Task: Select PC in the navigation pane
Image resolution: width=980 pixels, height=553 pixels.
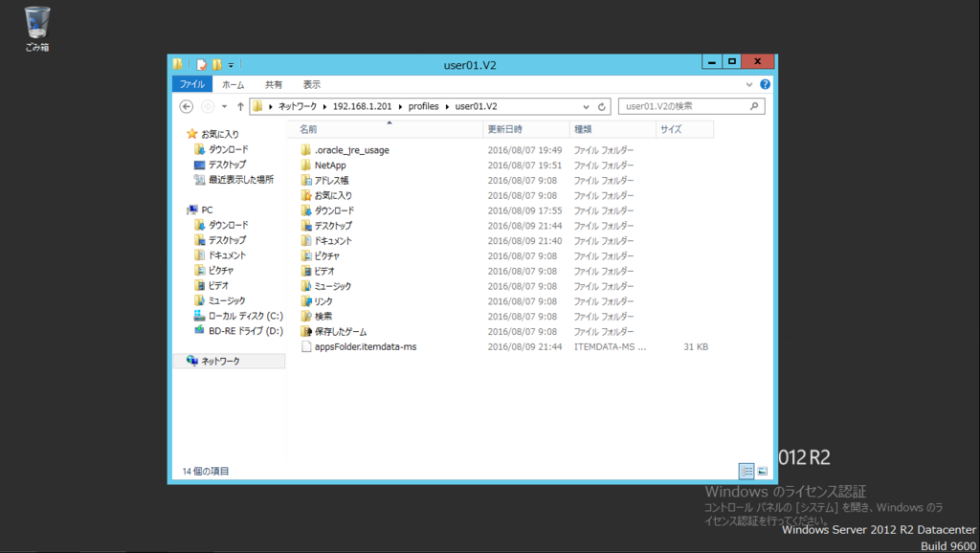Action: coord(200,210)
